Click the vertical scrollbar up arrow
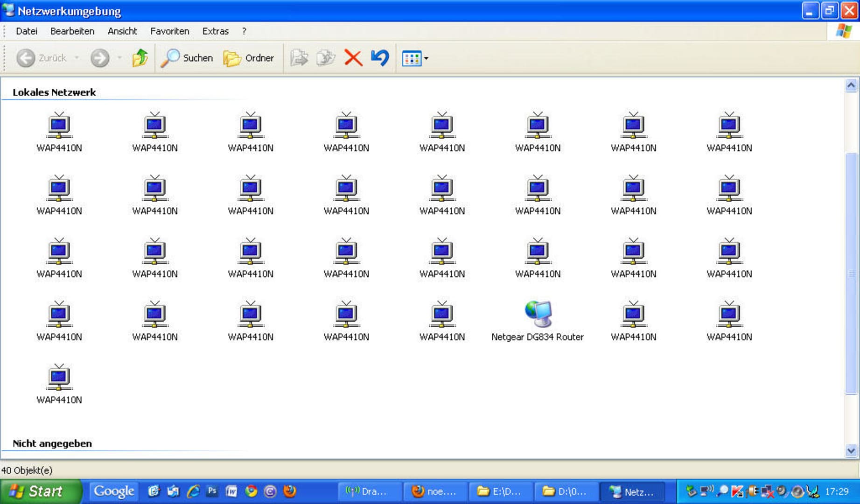 tap(851, 85)
